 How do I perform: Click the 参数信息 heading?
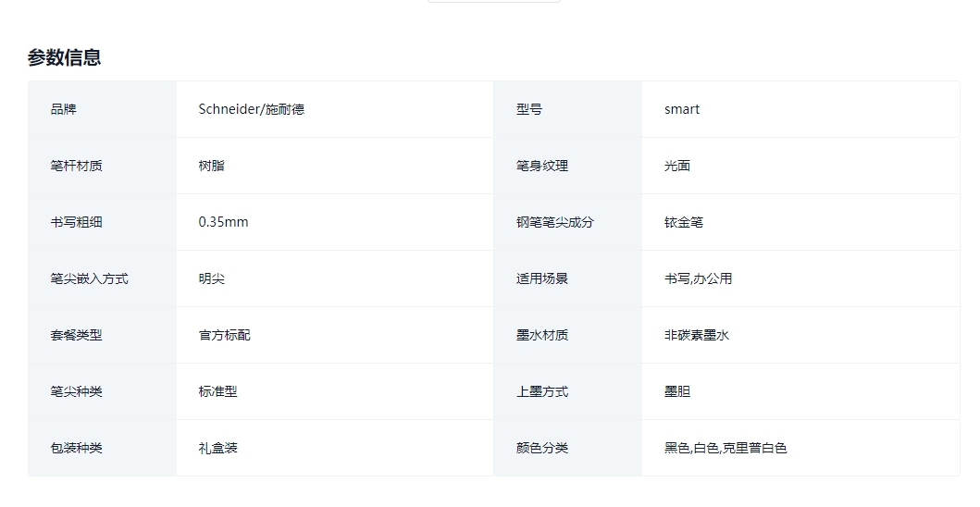click(x=65, y=57)
